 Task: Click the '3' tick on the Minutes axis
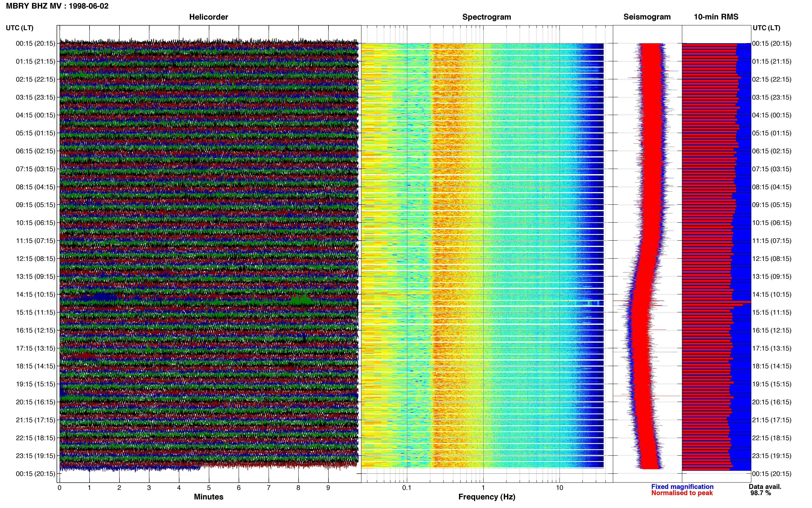pos(149,487)
